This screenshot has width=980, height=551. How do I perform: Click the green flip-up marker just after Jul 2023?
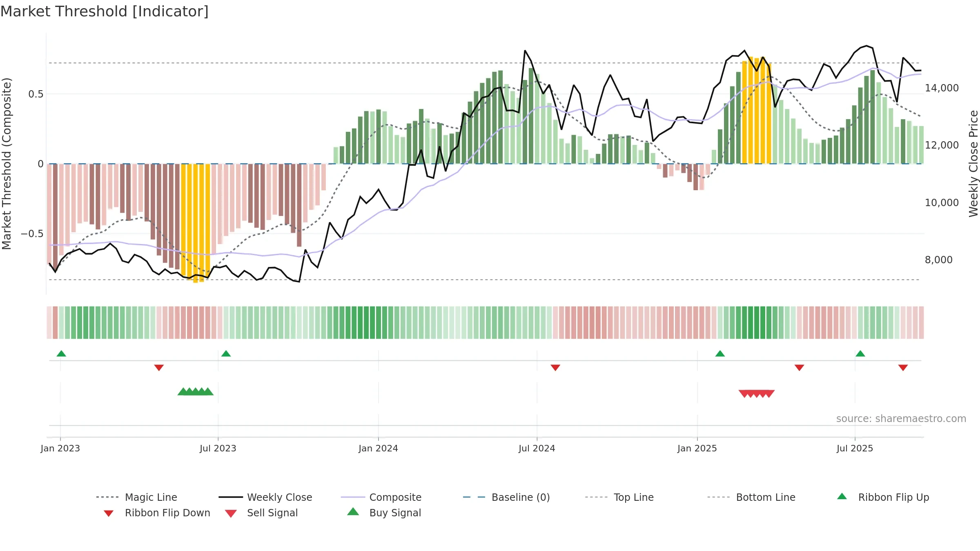(226, 353)
